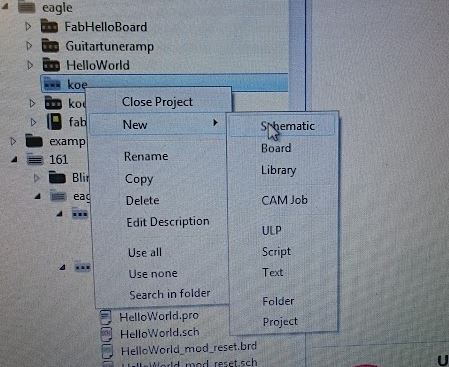Select the HelloWorld_mod_reset.brd file

(189, 349)
